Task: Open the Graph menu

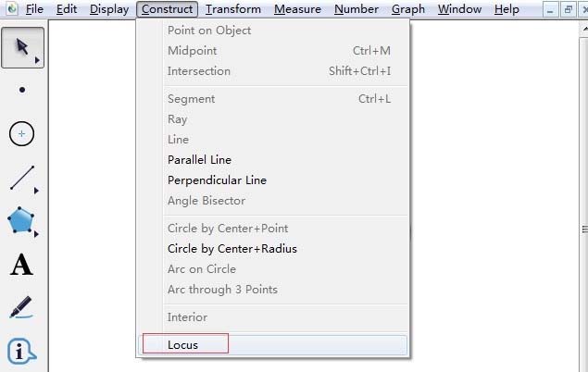Action: (408, 9)
